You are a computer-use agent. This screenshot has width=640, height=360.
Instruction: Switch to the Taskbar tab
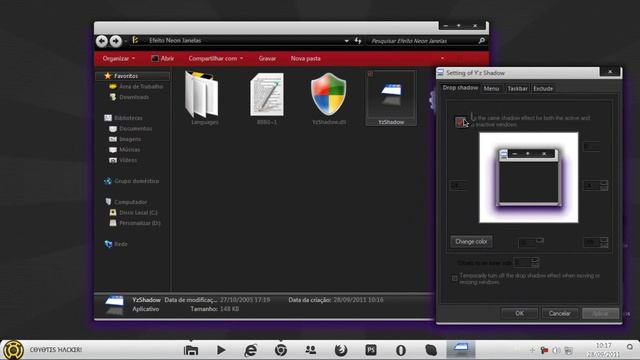pos(517,89)
